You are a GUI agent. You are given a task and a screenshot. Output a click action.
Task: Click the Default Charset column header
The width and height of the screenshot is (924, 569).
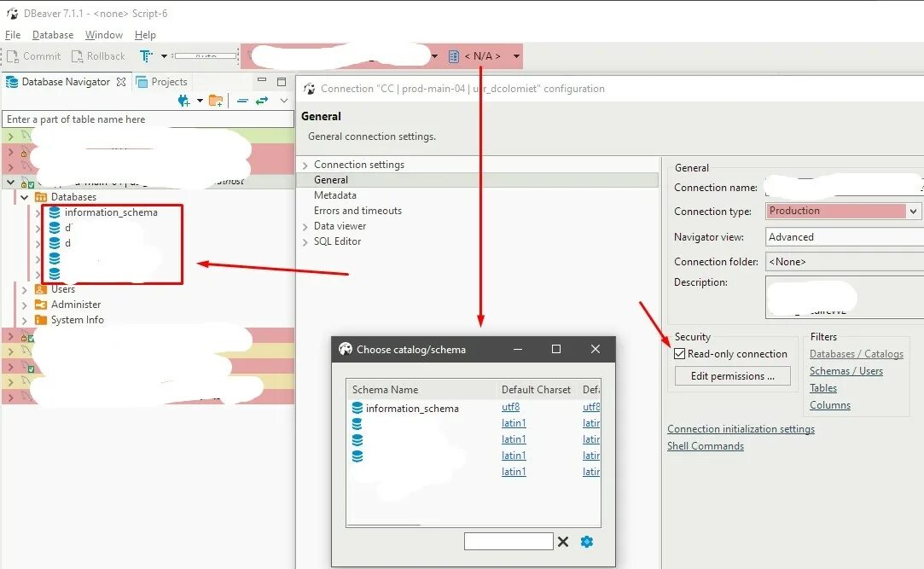(x=536, y=389)
